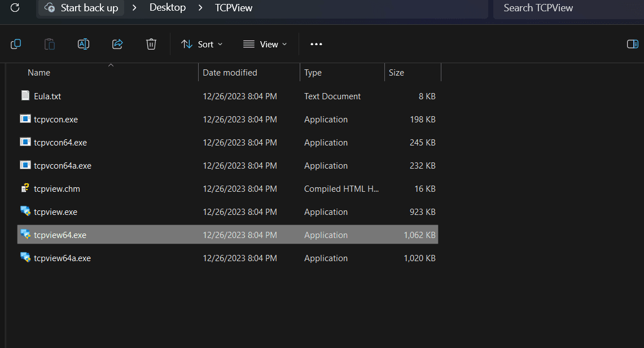Open the See more ellipsis menu
Image resolution: width=644 pixels, height=348 pixels.
[x=316, y=44]
